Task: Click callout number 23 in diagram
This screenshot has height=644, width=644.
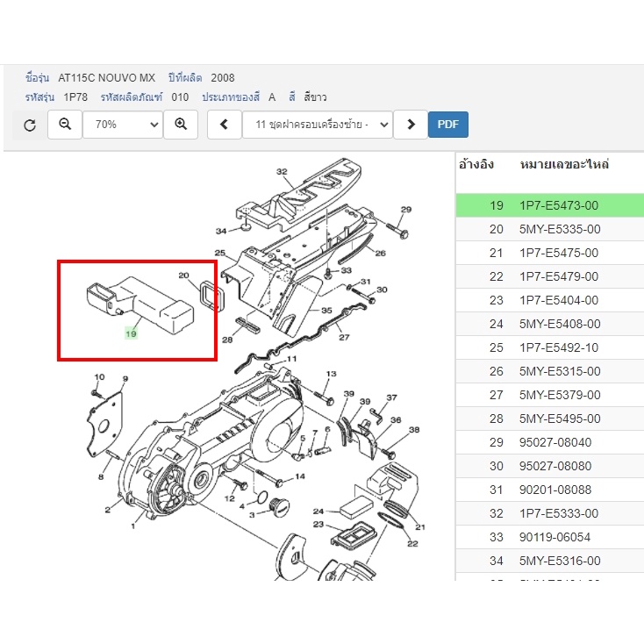Action: tap(318, 525)
